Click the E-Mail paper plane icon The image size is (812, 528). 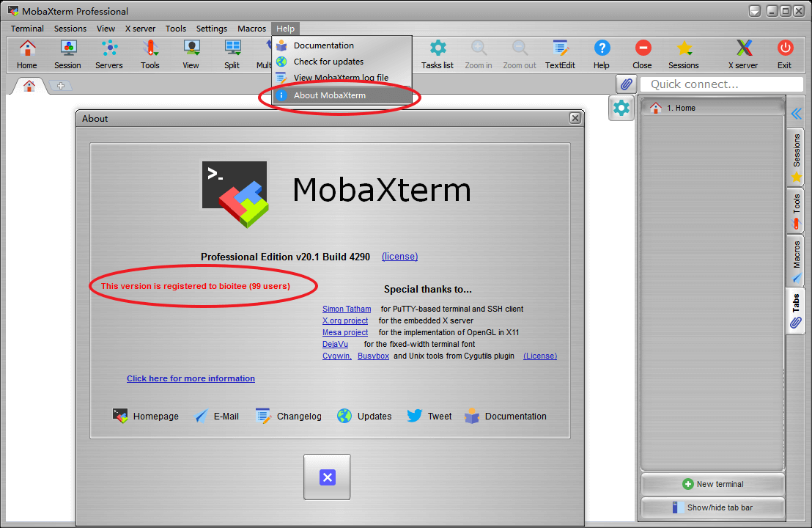click(201, 416)
